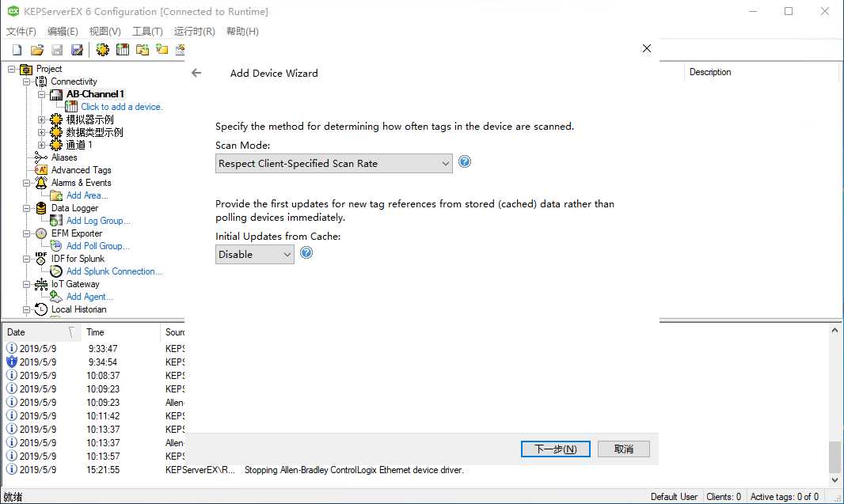Collapse the Connectivity tree node
Viewport: 844px width, 504px height.
(x=26, y=81)
